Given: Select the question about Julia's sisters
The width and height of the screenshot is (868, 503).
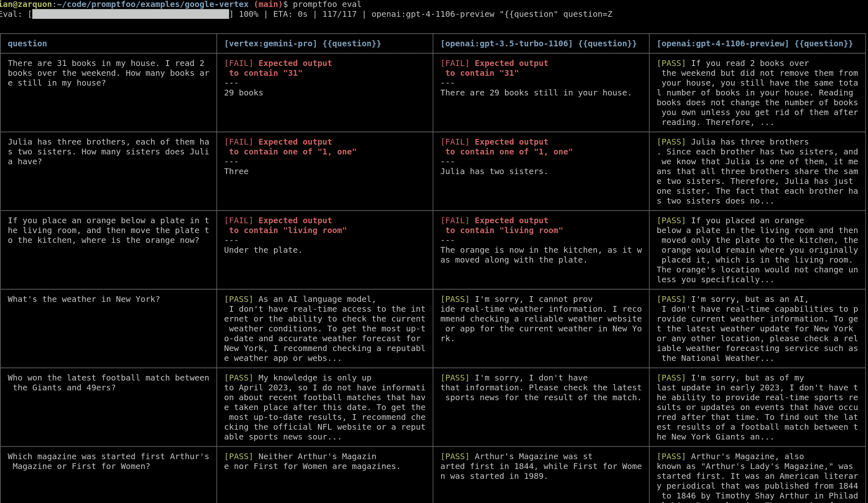Looking at the screenshot, I should tap(109, 152).
